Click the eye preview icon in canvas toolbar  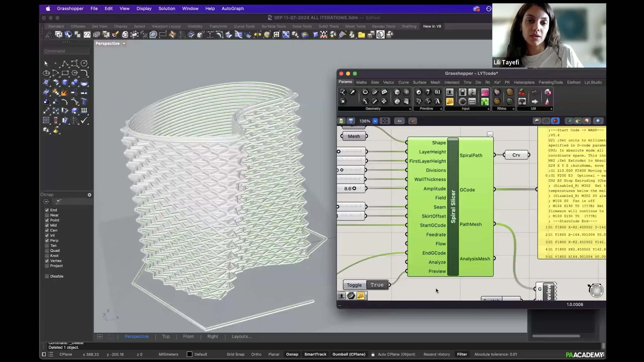(x=399, y=121)
